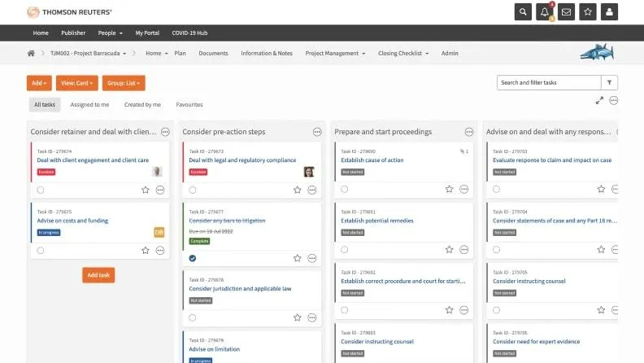
Task: Open menu for Establish cause of action
Action: pyautogui.click(x=464, y=189)
